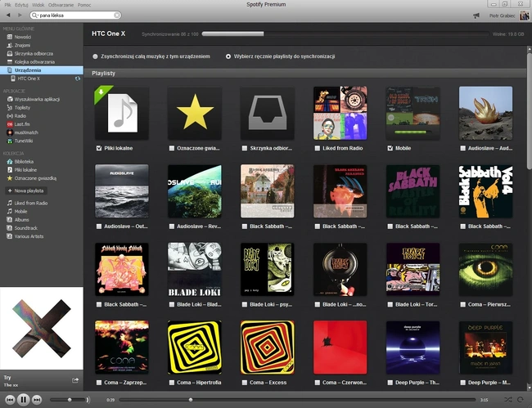Viewport: 532px width, 408px height.
Task: Click the Black Sabbath Vol 4 album cover
Action: point(485,191)
